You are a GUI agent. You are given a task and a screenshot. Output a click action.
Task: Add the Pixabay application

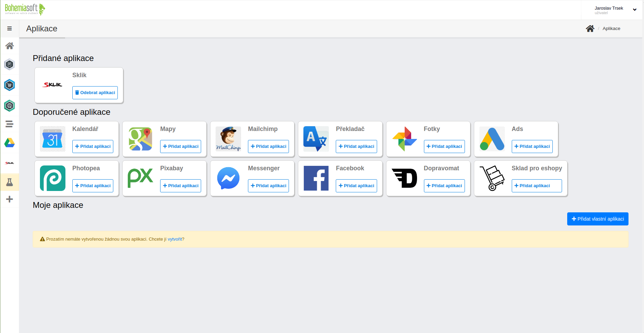coord(180,186)
